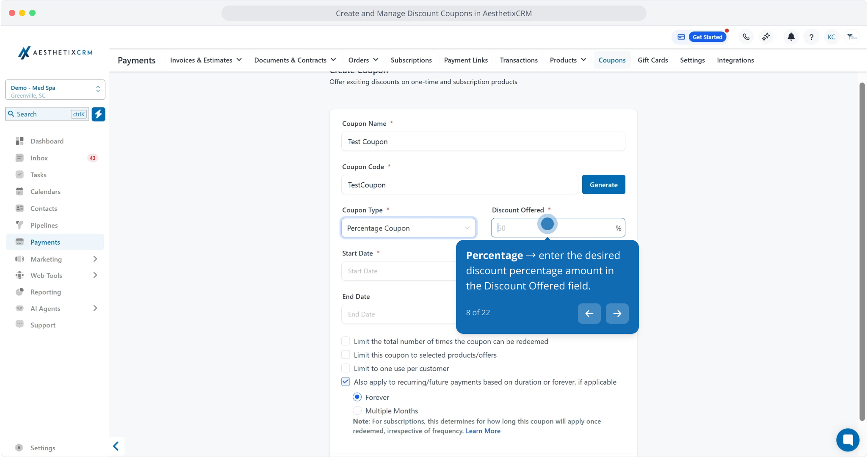Click the phone dialer icon in header
Image resolution: width=868 pixels, height=457 pixels.
point(746,37)
